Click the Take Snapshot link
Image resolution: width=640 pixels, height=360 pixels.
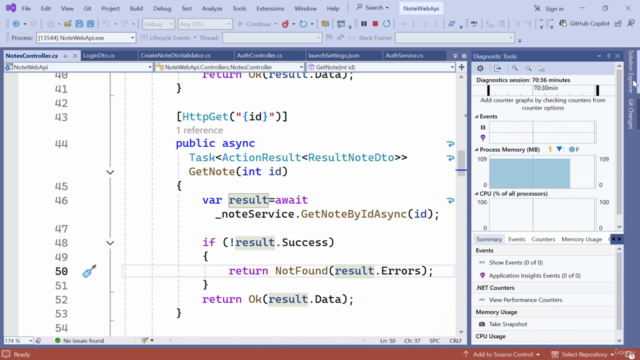508,324
